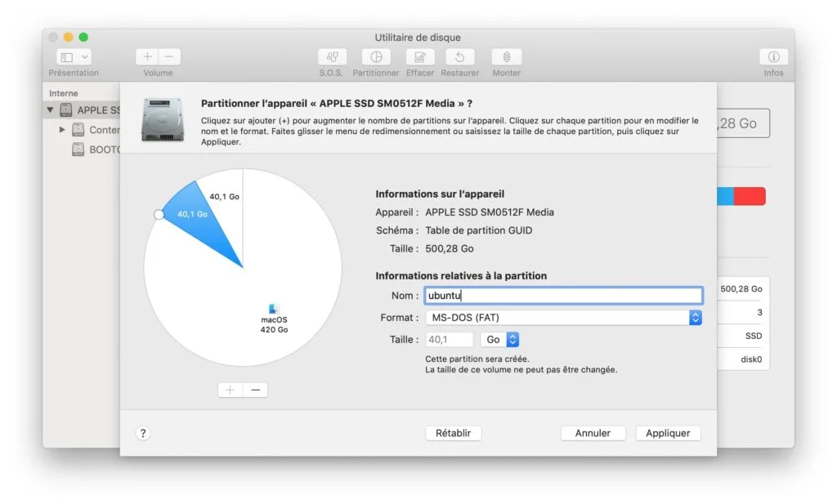The width and height of the screenshot is (837, 504).
Task: Expand the Conteneur disclosure triangle in sidebar
Action: tap(62, 129)
